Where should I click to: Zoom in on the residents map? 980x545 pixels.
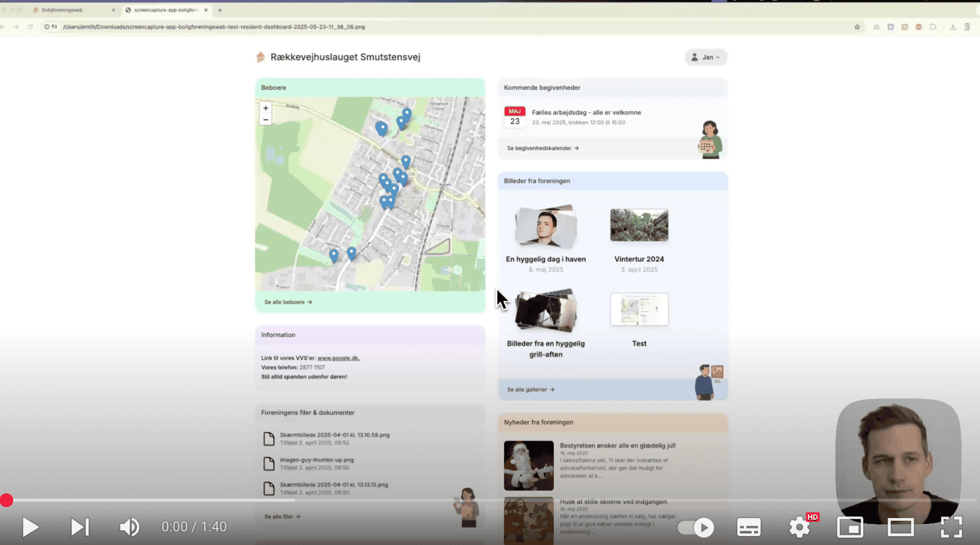[x=266, y=108]
